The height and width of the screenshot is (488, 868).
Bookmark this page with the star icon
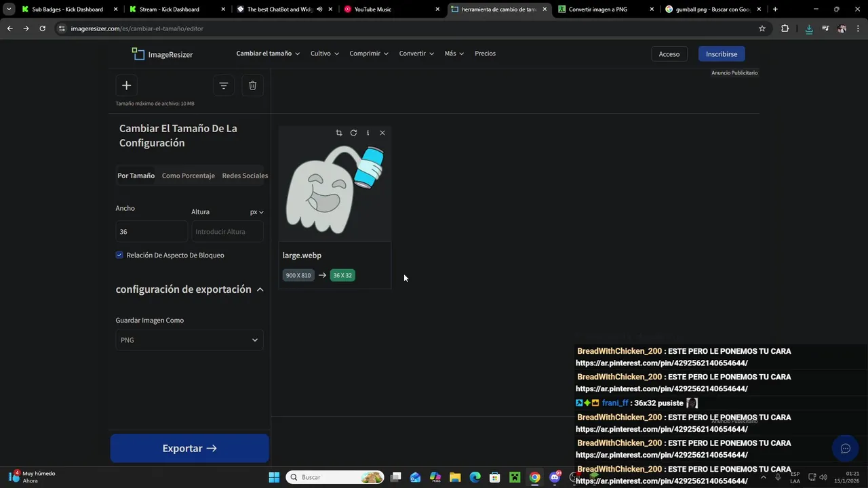(762, 28)
